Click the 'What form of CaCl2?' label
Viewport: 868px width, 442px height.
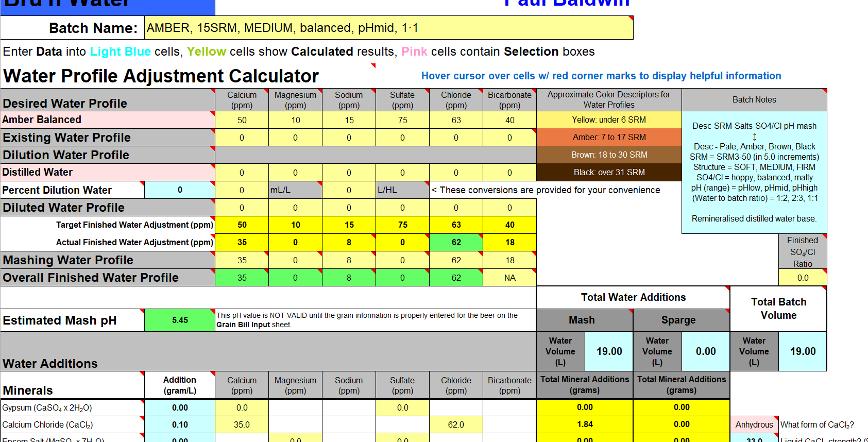818,425
